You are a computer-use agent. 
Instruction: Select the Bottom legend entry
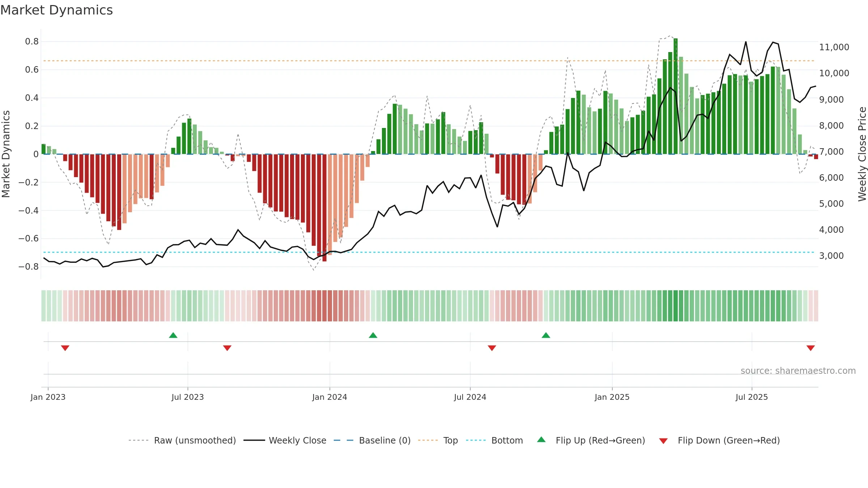click(x=494, y=440)
